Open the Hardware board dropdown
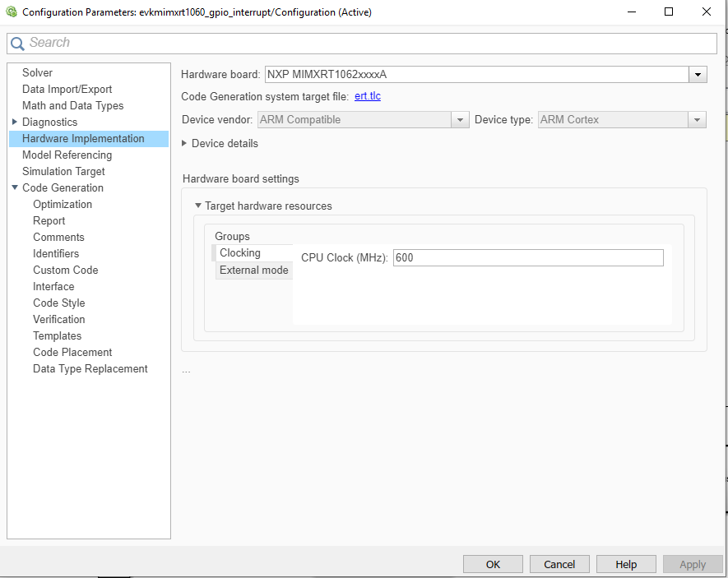The image size is (728, 578). (x=698, y=75)
